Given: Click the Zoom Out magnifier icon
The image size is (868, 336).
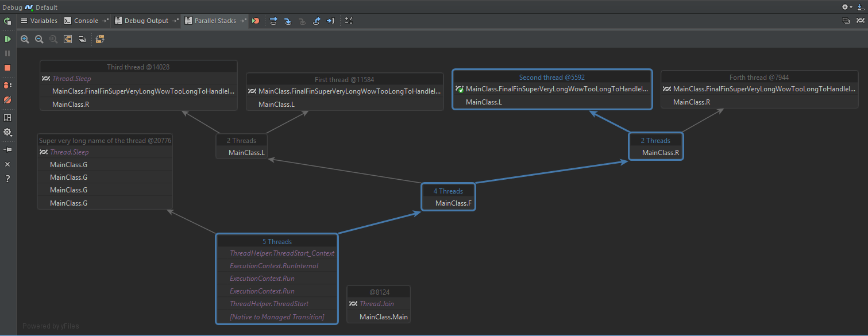Looking at the screenshot, I should [39, 39].
